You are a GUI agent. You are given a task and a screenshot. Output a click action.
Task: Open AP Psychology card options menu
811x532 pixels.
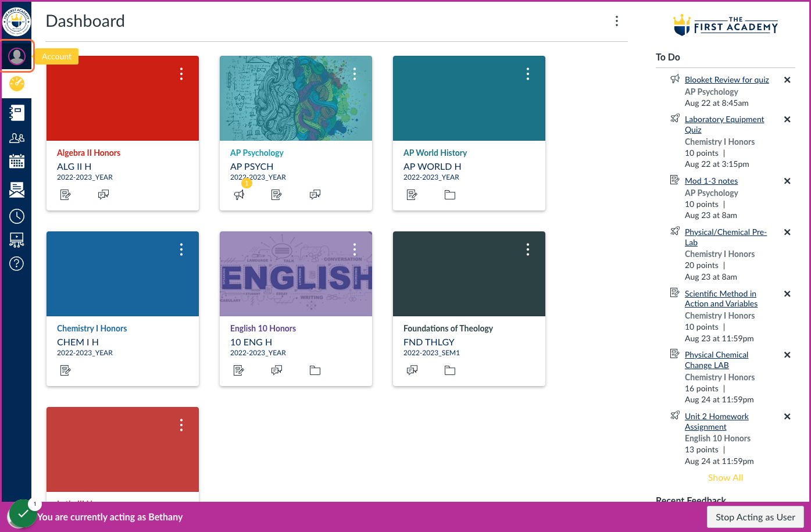(x=355, y=74)
